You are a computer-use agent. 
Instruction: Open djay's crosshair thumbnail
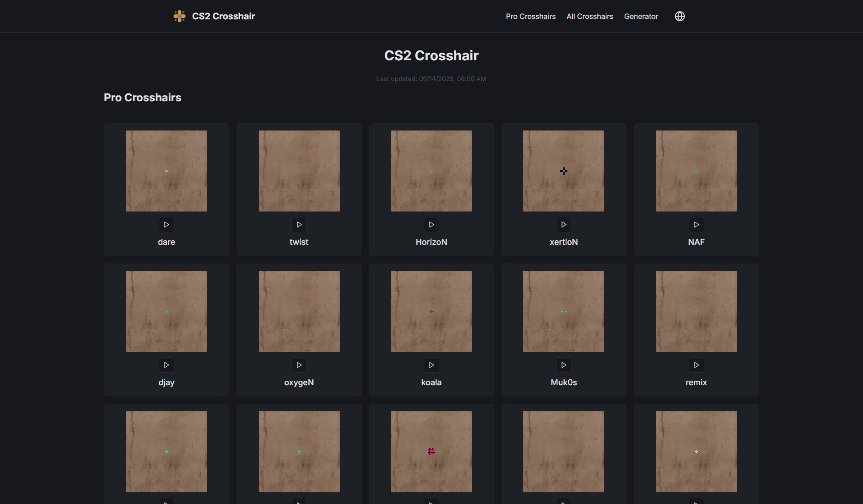click(166, 311)
